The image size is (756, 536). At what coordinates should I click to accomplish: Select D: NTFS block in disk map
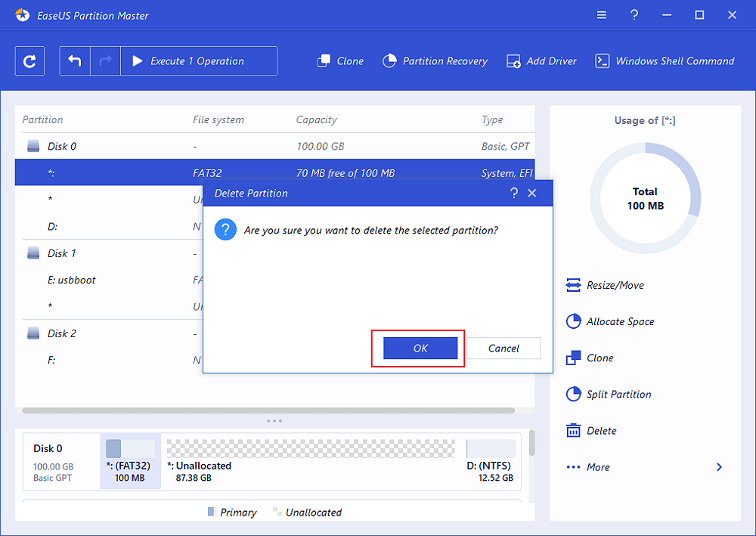click(x=490, y=460)
